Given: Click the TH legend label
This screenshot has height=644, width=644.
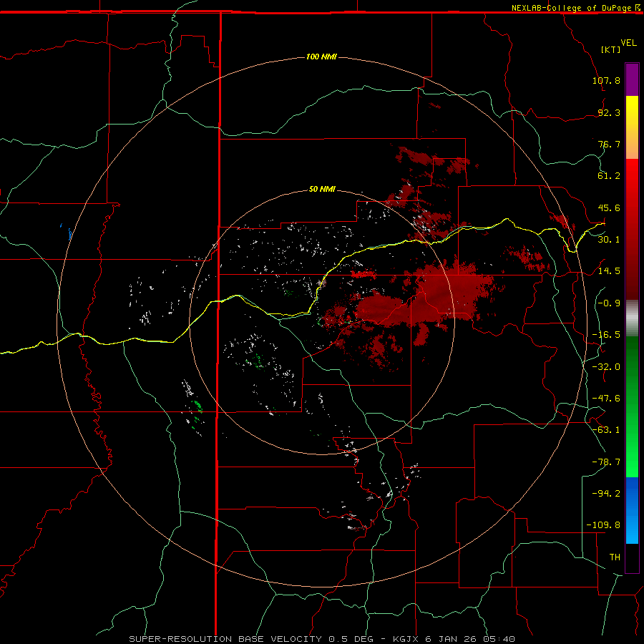Looking at the screenshot, I should (615, 557).
